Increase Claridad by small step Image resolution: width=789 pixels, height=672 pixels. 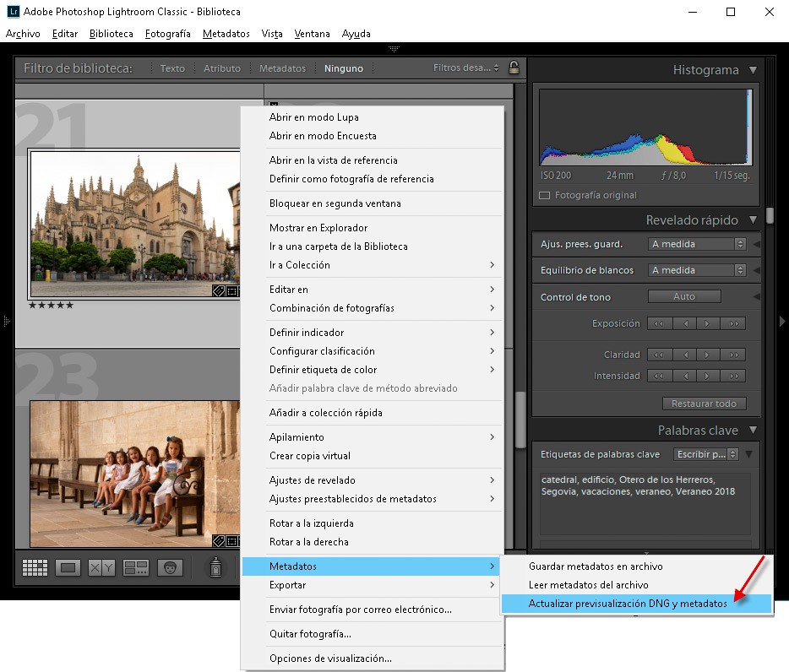[708, 355]
